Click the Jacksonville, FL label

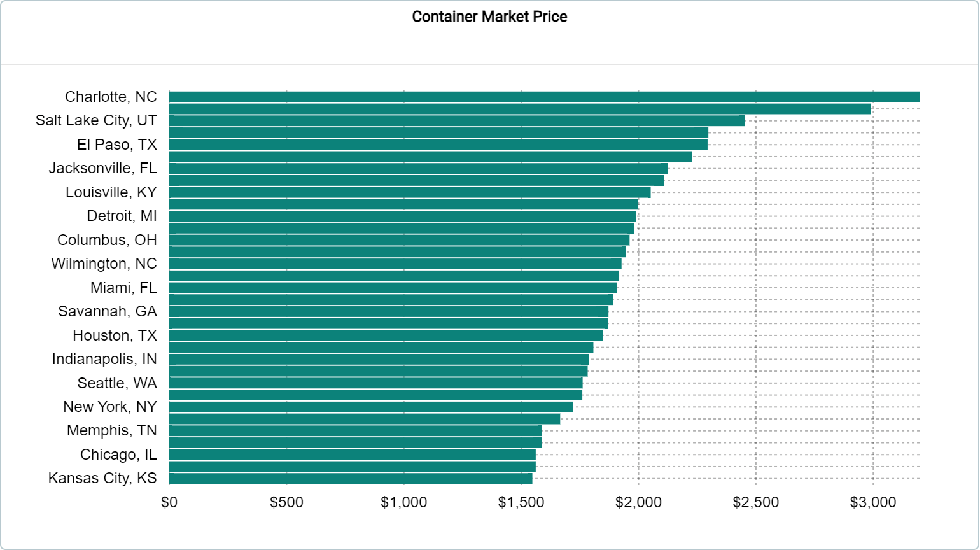(103, 168)
